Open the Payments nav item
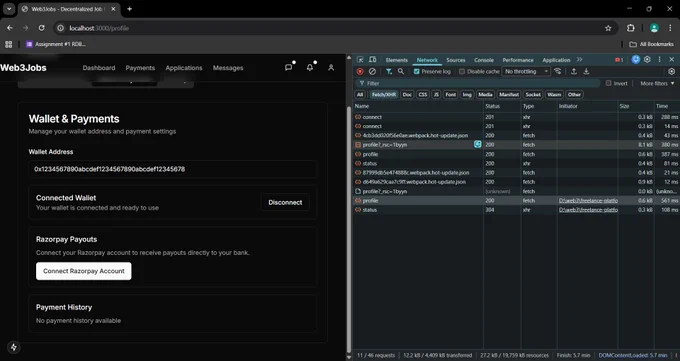 pos(140,68)
